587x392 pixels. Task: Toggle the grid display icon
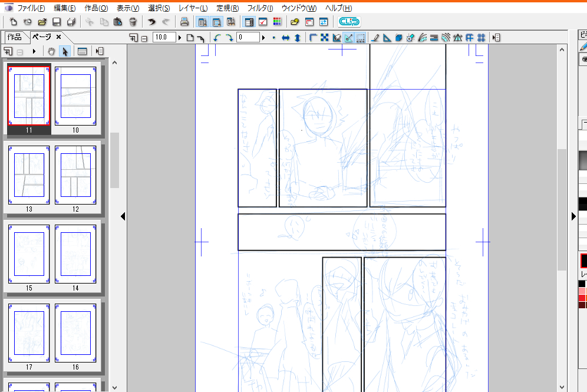pos(482,38)
